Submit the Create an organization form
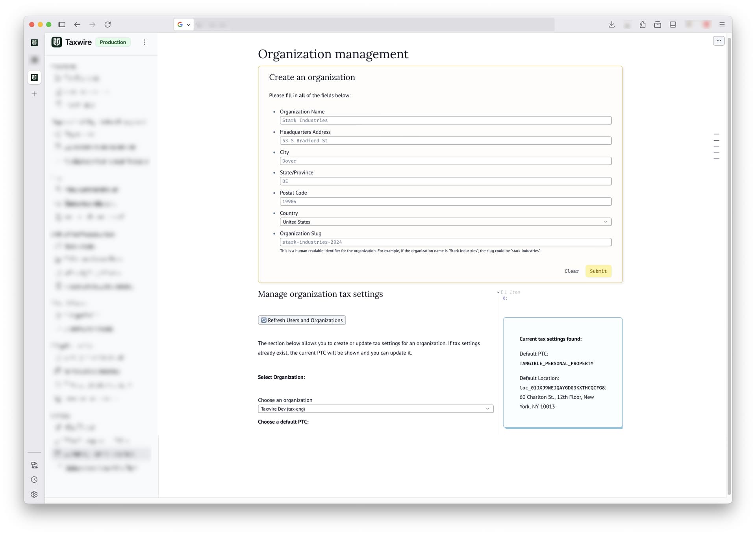Image resolution: width=756 pixels, height=535 pixels. point(598,271)
